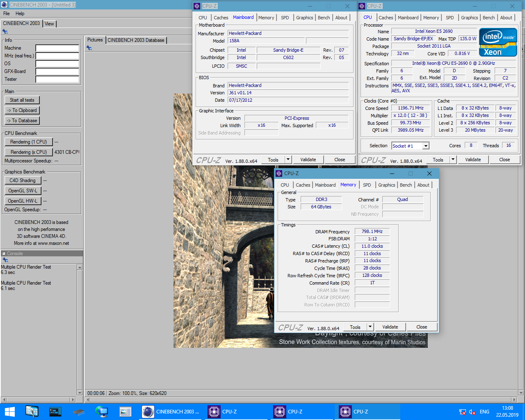The height and width of the screenshot is (420, 525).
Task: Open the file explorer window taskbar icon
Action: coord(125,411)
